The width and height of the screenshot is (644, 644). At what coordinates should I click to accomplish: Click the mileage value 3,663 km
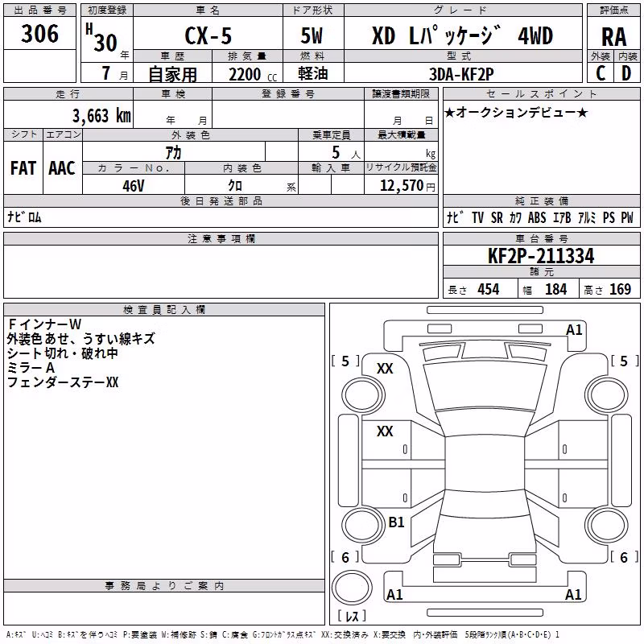coord(101,115)
